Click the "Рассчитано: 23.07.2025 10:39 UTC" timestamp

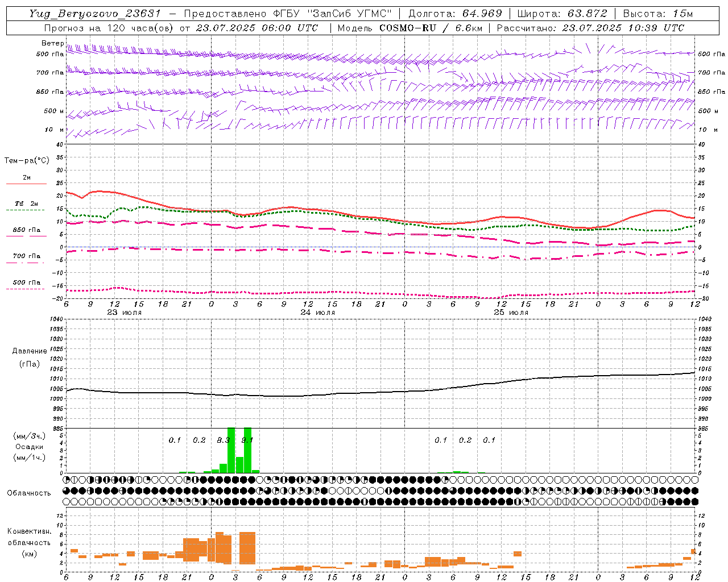[x=590, y=28]
